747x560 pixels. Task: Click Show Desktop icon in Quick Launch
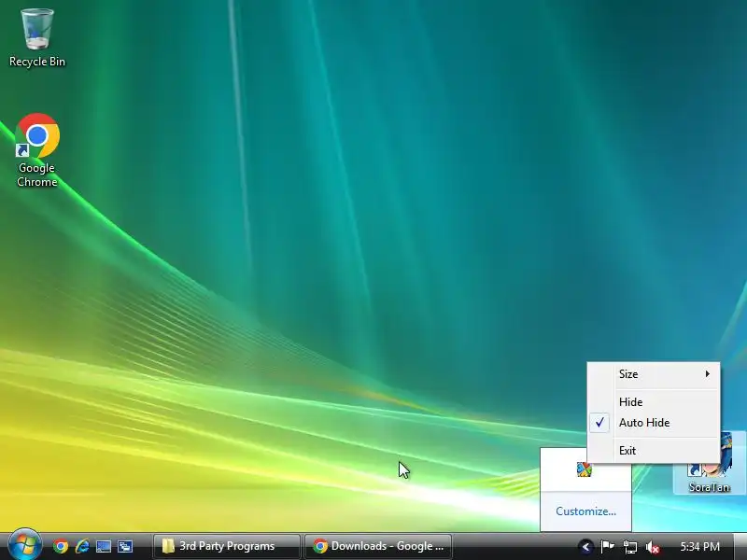104,546
